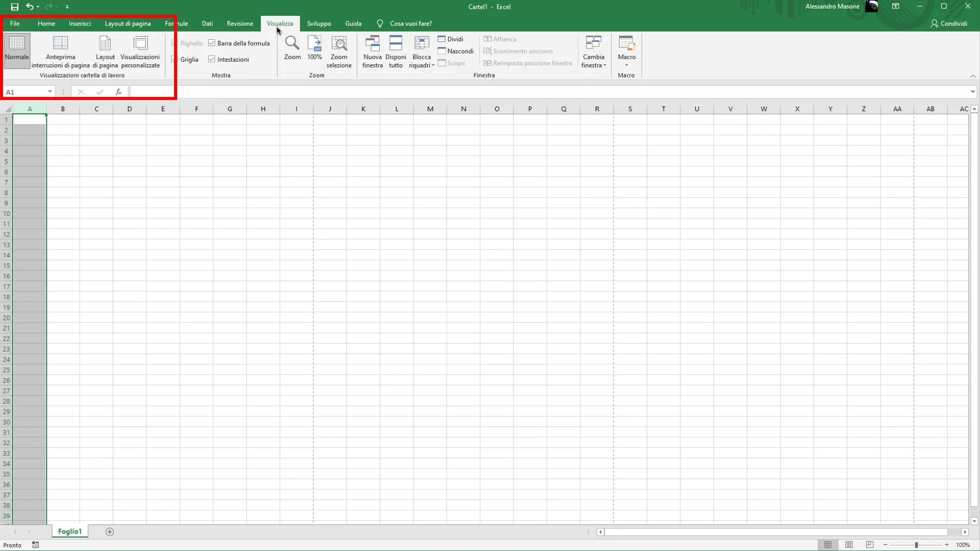
Task: Select Layout di pagina view icon
Action: [105, 44]
